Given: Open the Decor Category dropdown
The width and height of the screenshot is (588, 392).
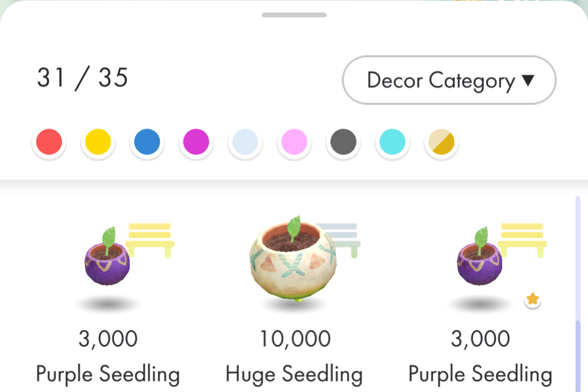Looking at the screenshot, I should click(449, 80).
